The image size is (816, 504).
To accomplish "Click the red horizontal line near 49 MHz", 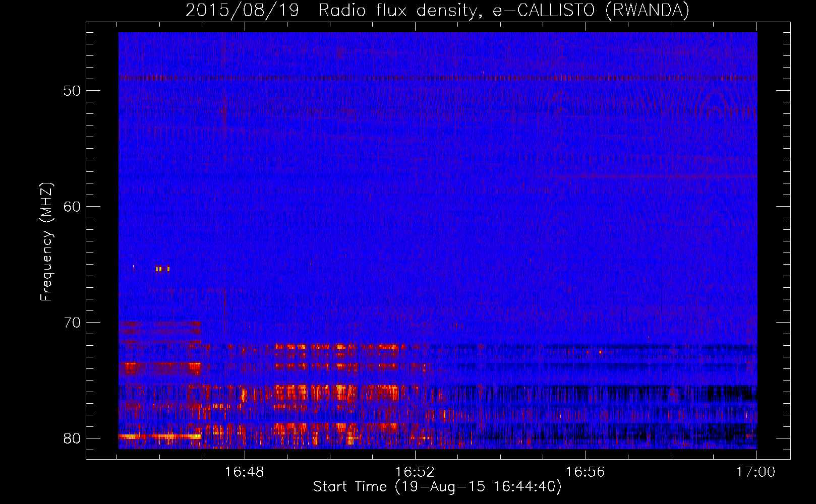I will [438, 78].
